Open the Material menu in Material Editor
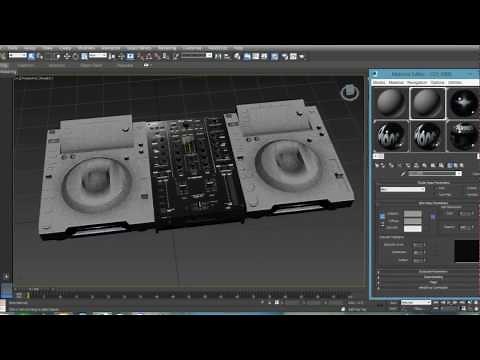Viewport: 480px width, 360px height. (x=396, y=82)
